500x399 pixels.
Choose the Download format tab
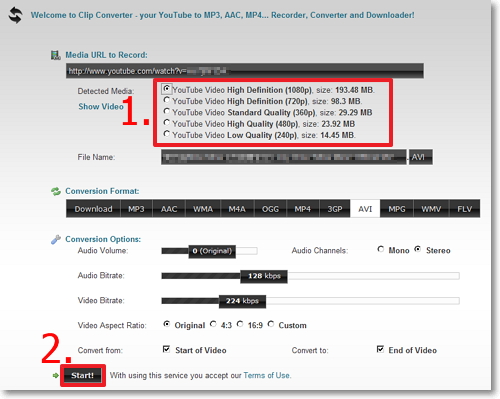point(93,209)
